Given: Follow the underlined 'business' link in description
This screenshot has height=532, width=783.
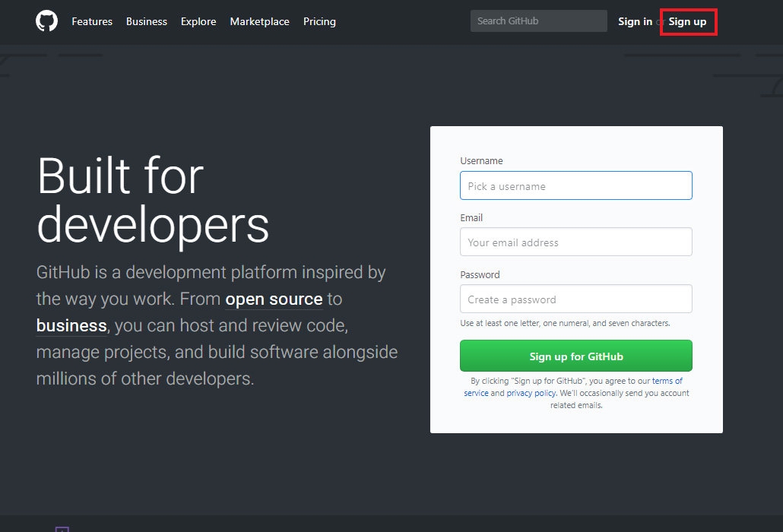Looking at the screenshot, I should (x=71, y=326).
